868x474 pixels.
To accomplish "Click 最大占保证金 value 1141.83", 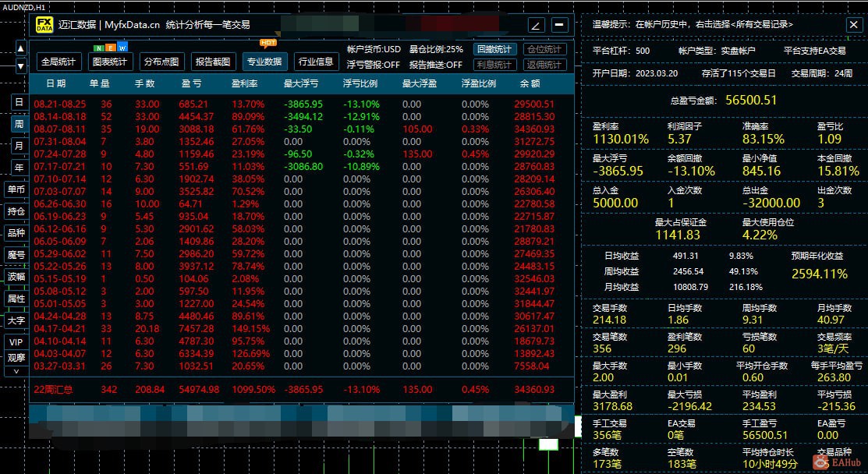I will pos(678,235).
